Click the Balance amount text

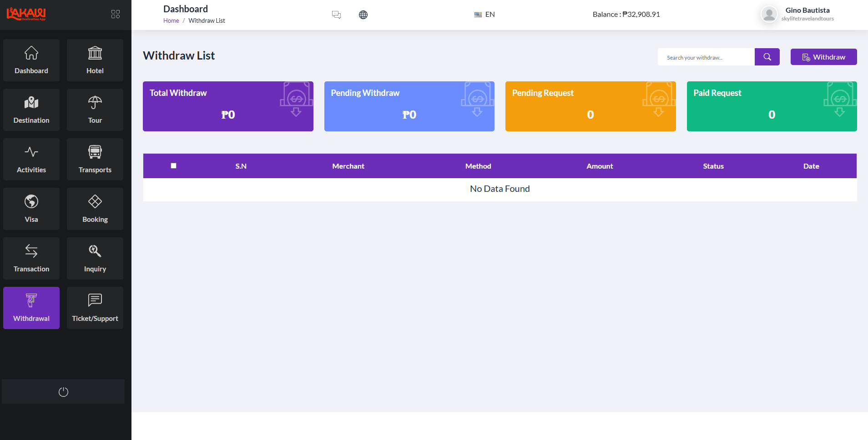[626, 14]
